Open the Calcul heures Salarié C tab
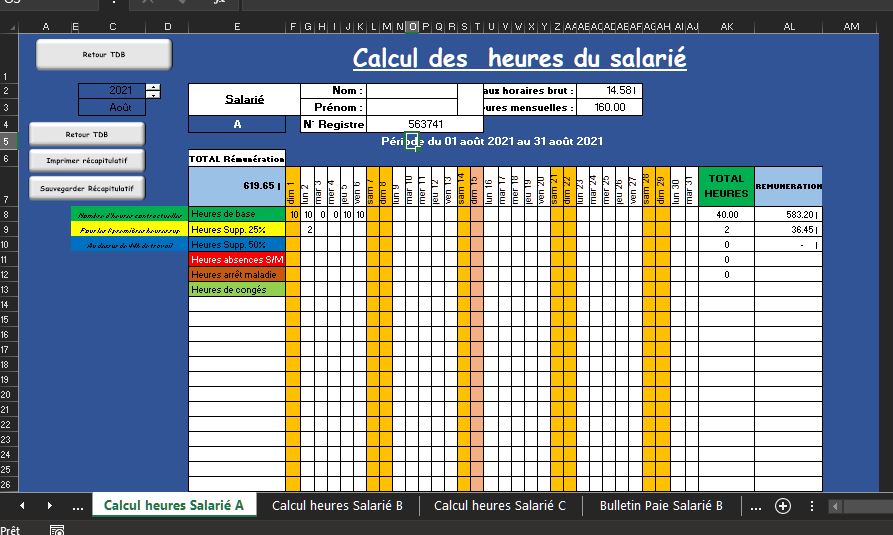Viewport: 893px width, 535px height. [499, 506]
